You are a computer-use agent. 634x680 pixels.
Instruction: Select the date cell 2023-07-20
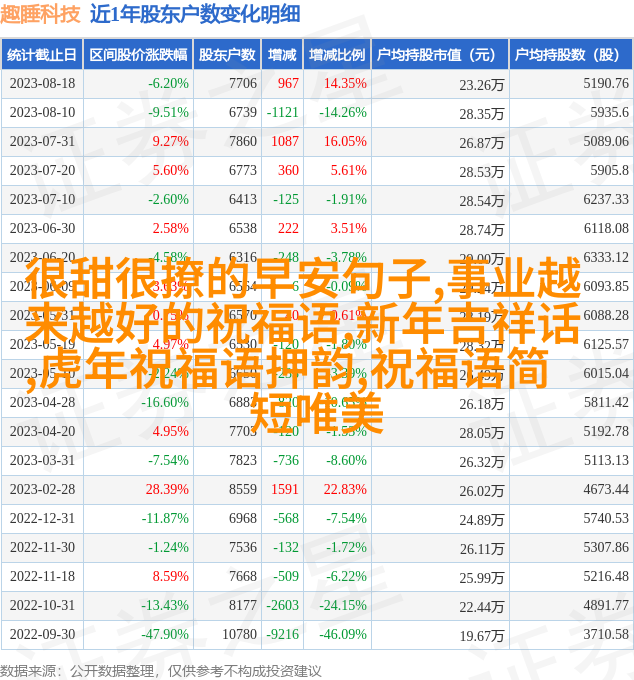click(42, 170)
